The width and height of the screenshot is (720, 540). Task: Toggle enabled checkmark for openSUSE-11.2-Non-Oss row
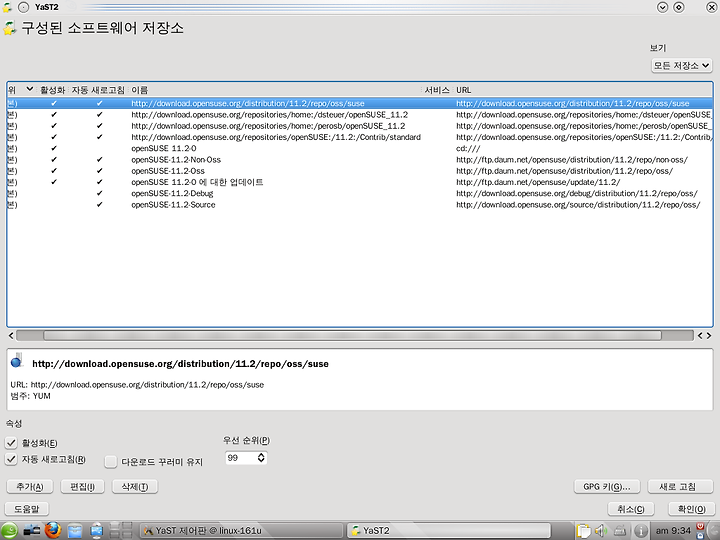coord(54,159)
